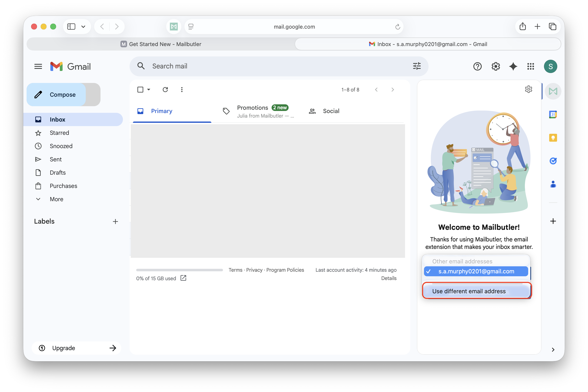Show search options filter icon
Image resolution: width=588 pixels, height=392 pixels.
(417, 66)
